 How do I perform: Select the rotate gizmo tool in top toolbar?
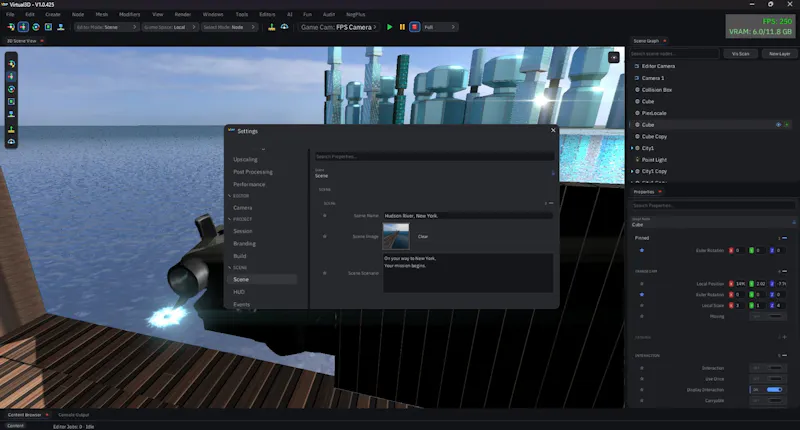pyautogui.click(x=36, y=27)
